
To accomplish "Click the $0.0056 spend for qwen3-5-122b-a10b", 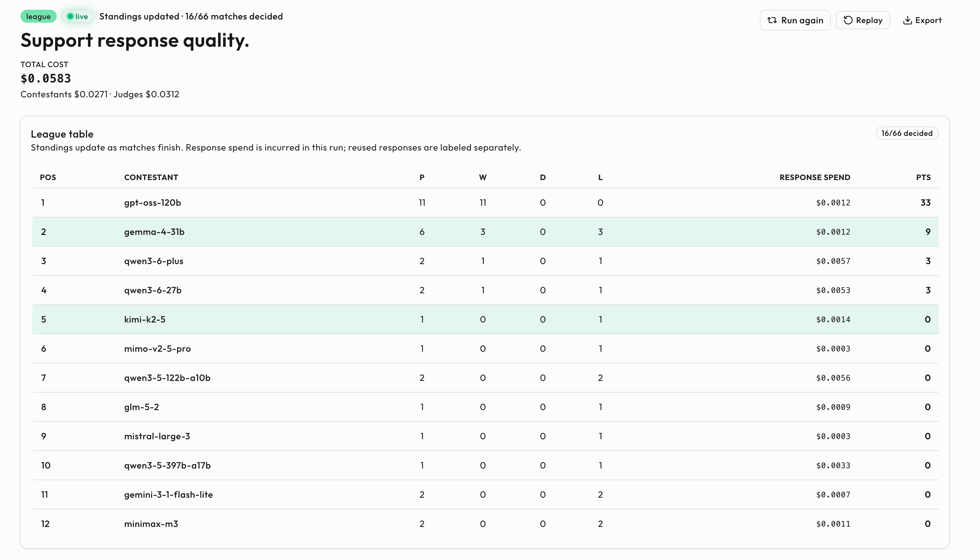I will click(x=833, y=378).
